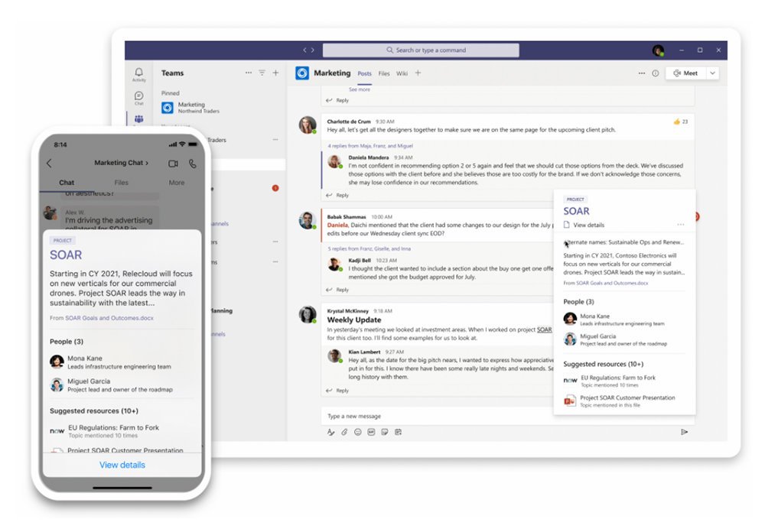Select the Teams icon in left rail
This screenshot has width=765, height=532.
(x=139, y=118)
